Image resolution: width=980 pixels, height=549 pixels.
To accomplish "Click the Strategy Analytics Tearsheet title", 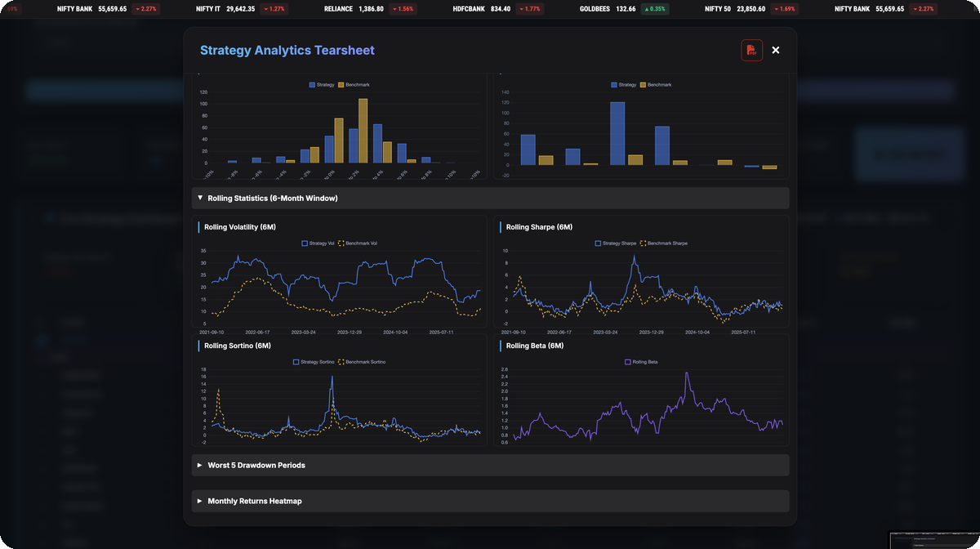I will point(287,50).
